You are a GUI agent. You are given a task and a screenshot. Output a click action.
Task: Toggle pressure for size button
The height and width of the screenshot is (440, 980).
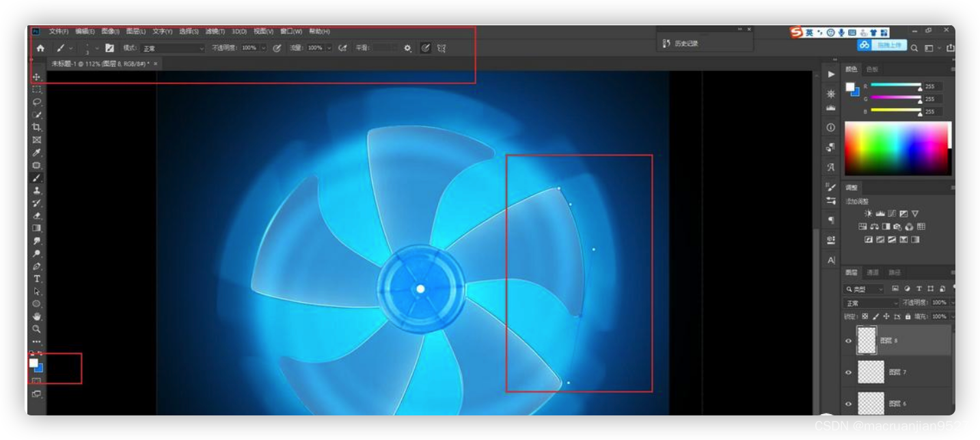coord(425,49)
